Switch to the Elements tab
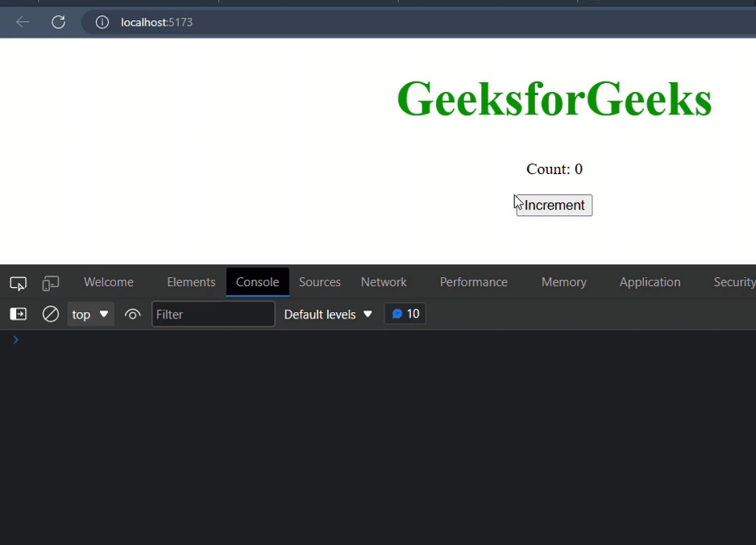Screen dimensions: 756x545 pos(191,282)
